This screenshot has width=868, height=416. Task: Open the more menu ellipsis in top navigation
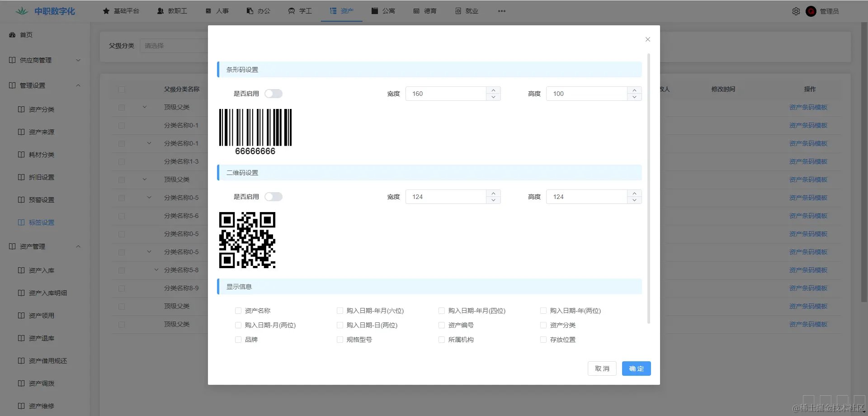(502, 11)
